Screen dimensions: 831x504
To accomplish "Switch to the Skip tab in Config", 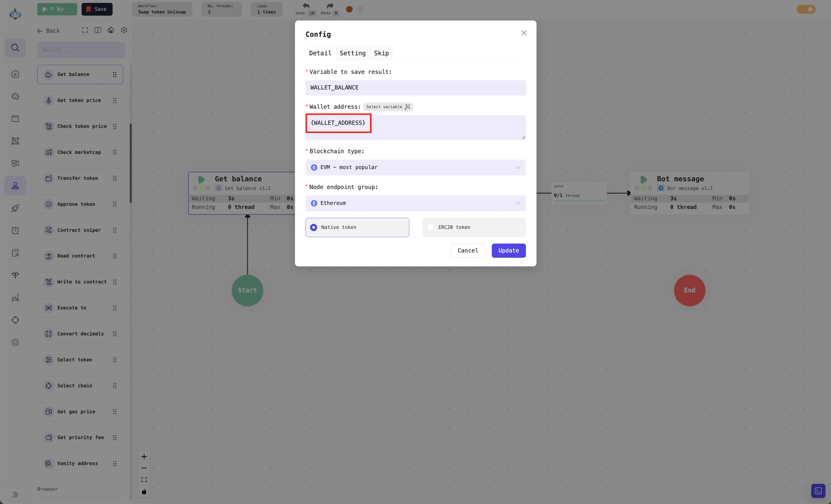I will pos(381,53).
